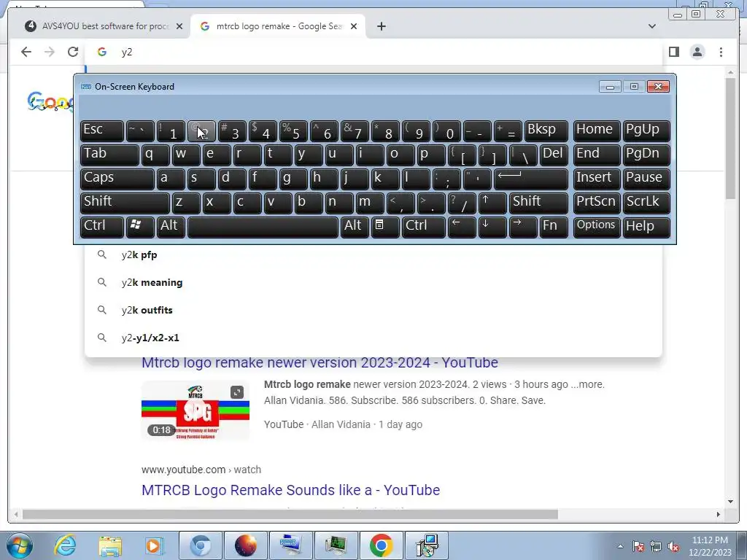Screen dimensions: 747x560
Task: Select suggestion y2k pfp
Action: pos(373,254)
